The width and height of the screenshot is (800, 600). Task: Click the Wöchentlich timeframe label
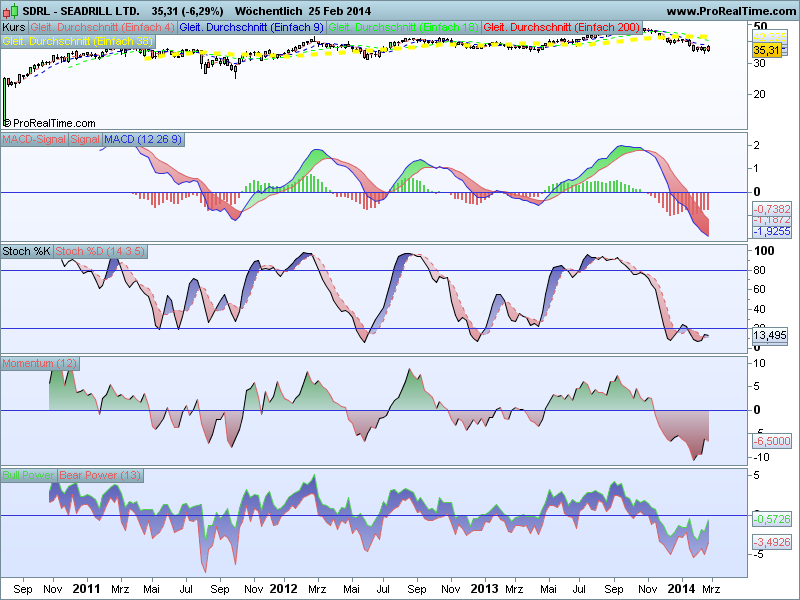click(x=268, y=11)
